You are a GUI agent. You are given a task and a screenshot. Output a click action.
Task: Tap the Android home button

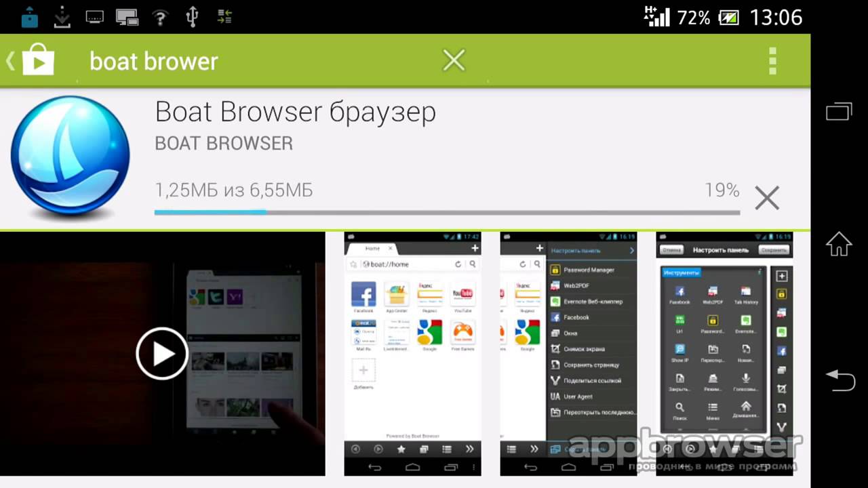839,244
